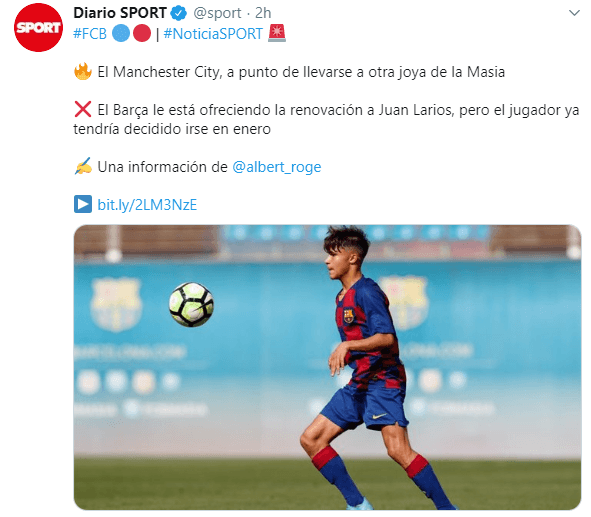This screenshot has height=517, width=591.
Task: Open the Diario SPORT profile avatar
Action: point(38,27)
